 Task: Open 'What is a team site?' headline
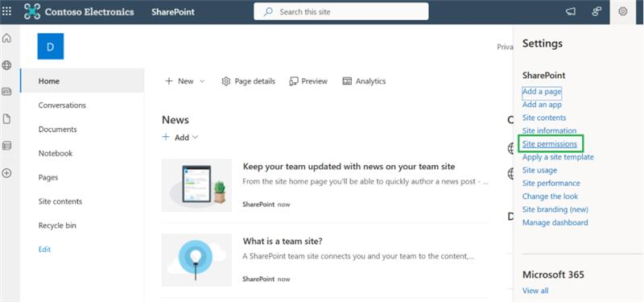pyautogui.click(x=283, y=241)
